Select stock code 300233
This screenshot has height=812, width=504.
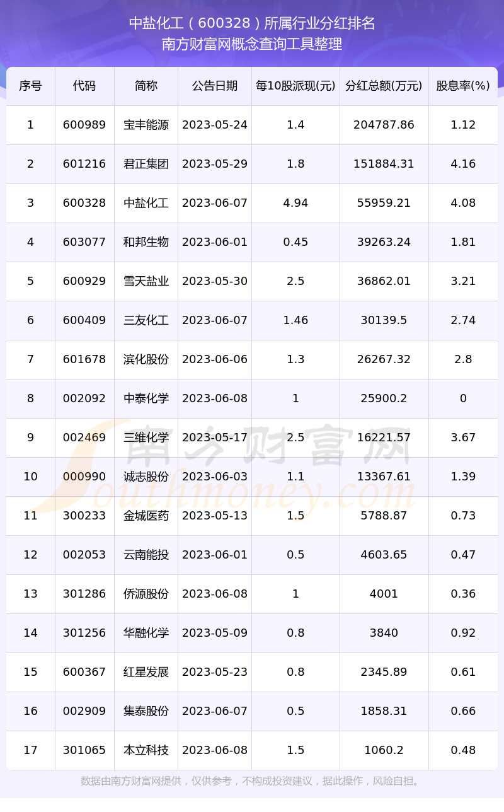pyautogui.click(x=84, y=516)
